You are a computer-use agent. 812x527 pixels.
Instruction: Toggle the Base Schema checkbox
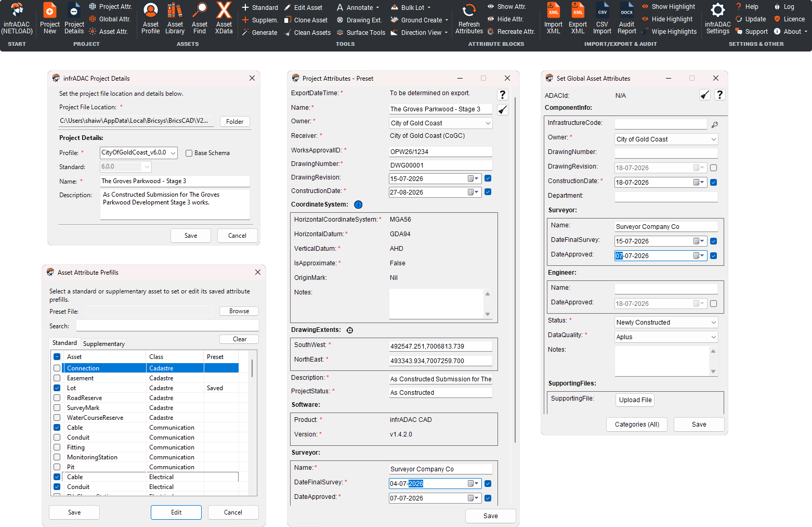(x=189, y=153)
